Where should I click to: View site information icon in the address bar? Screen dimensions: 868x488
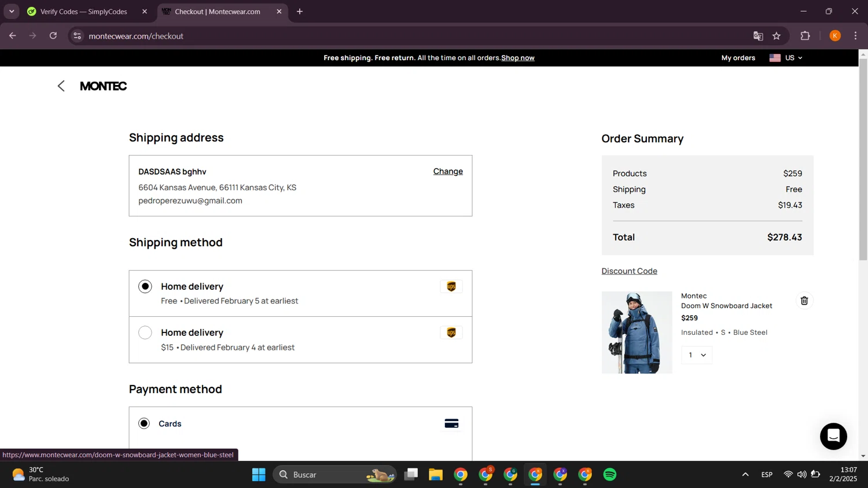(77, 36)
